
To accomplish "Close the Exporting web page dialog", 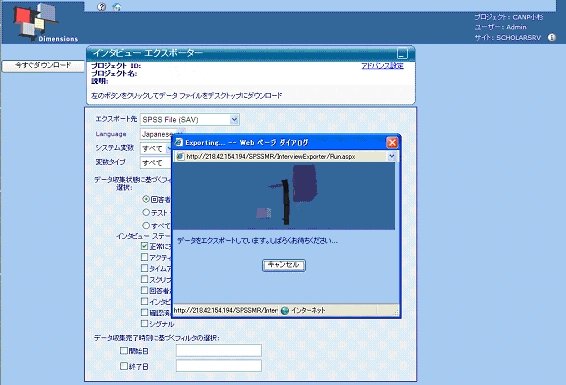I will [392, 143].
